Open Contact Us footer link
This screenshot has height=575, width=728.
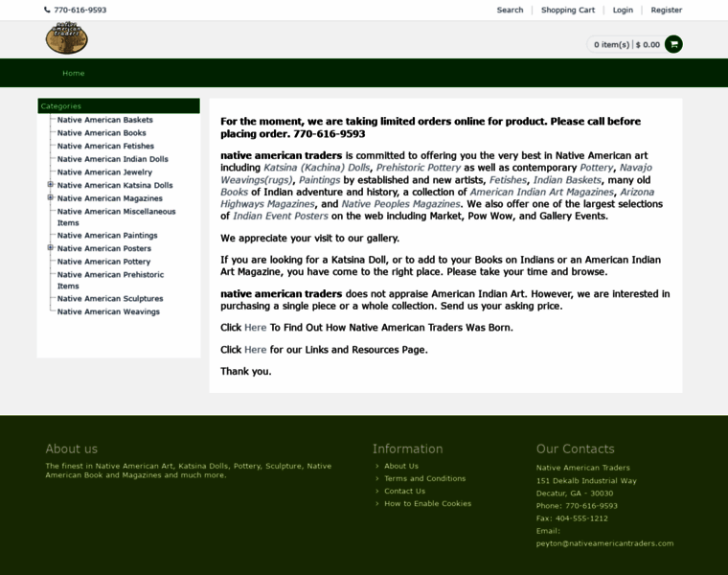pyautogui.click(x=404, y=491)
